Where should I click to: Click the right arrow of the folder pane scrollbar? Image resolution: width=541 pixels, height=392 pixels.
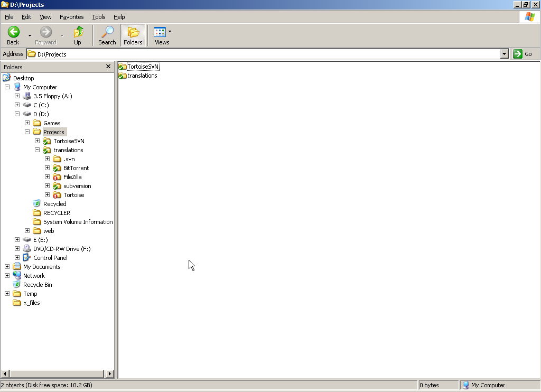coord(110,374)
